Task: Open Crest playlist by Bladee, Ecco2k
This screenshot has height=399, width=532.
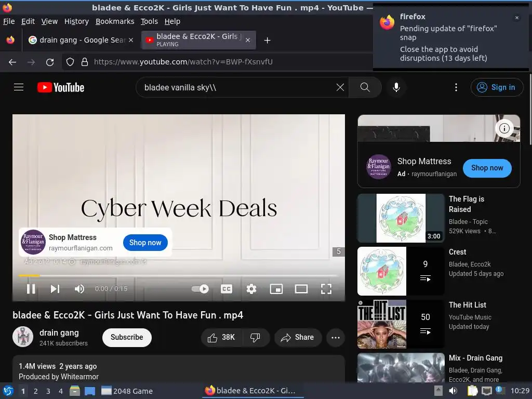Action: (401, 271)
